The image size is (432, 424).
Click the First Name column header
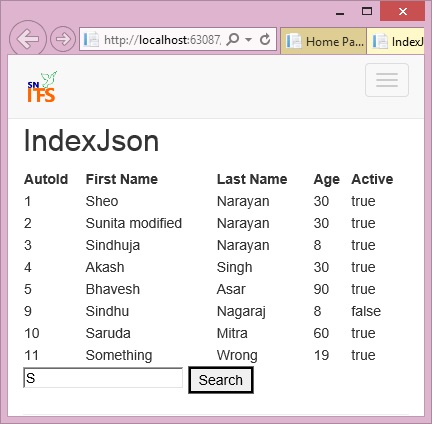(122, 179)
